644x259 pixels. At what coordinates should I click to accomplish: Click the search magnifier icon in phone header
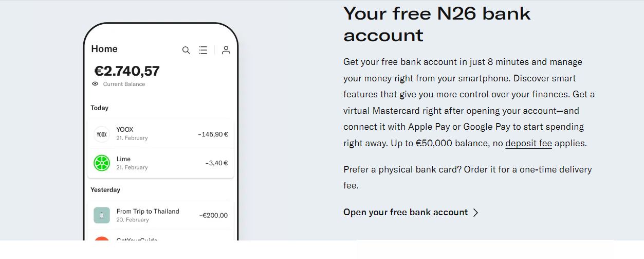186,50
